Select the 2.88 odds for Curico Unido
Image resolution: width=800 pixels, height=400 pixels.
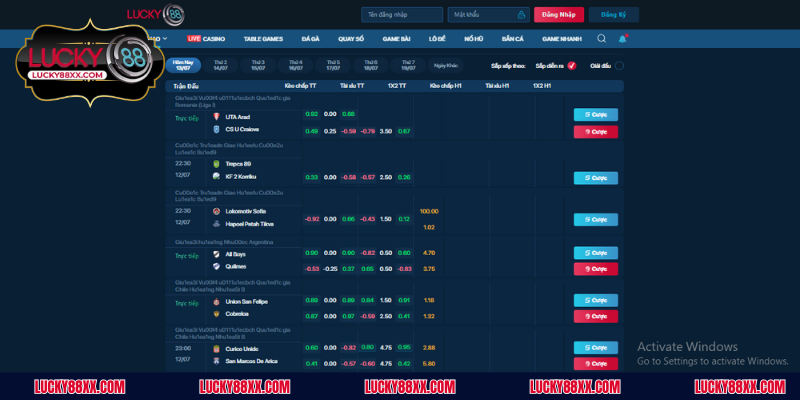click(x=429, y=347)
